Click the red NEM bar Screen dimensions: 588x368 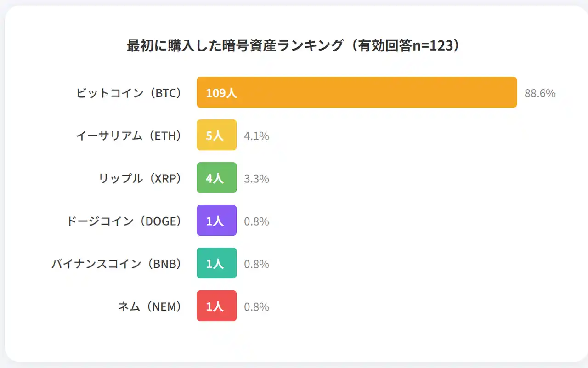tap(216, 306)
